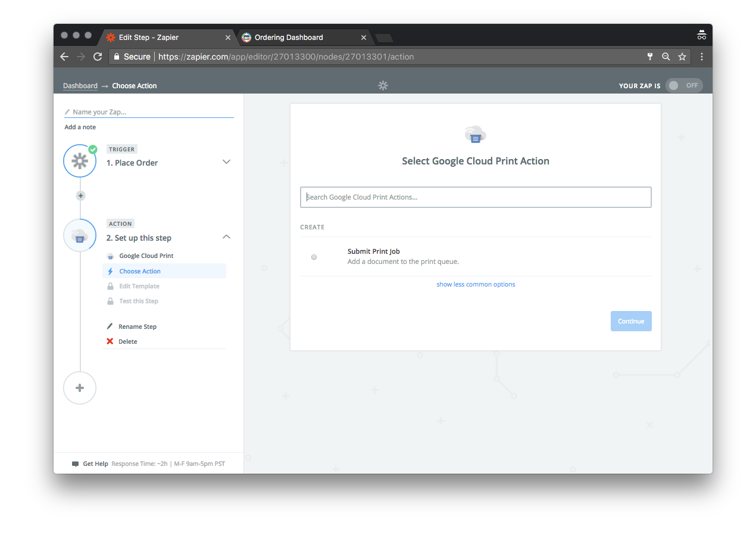Click the Name your Zap field
Screen dimensions: 756x538
pos(149,112)
